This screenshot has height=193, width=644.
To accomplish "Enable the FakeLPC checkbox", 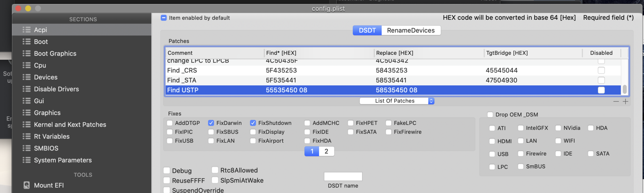I will coord(388,123).
